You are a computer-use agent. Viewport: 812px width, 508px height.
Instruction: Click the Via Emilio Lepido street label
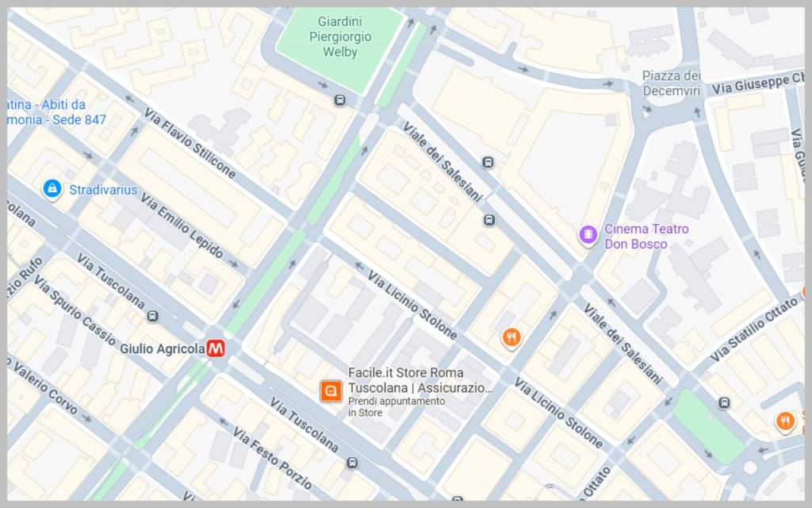182,225
